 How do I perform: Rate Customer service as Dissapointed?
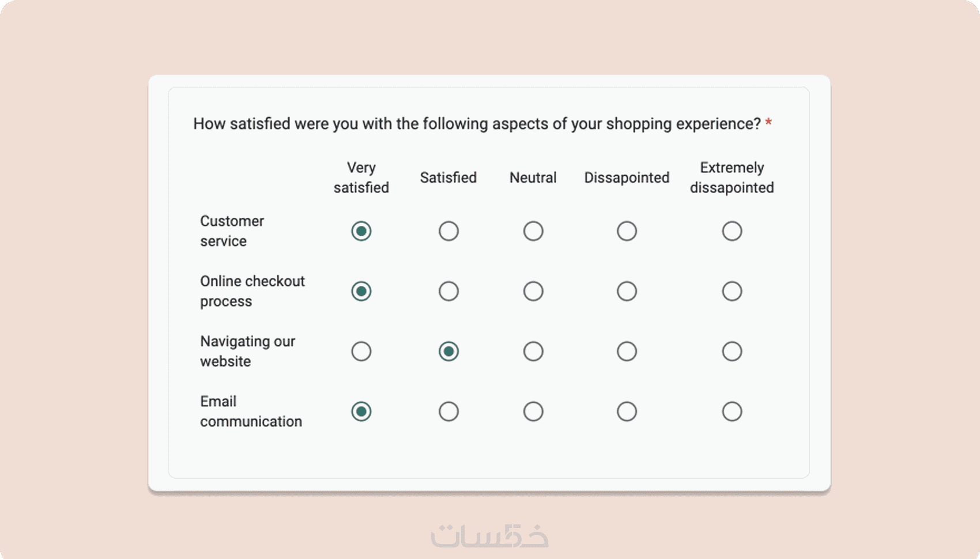(x=627, y=231)
